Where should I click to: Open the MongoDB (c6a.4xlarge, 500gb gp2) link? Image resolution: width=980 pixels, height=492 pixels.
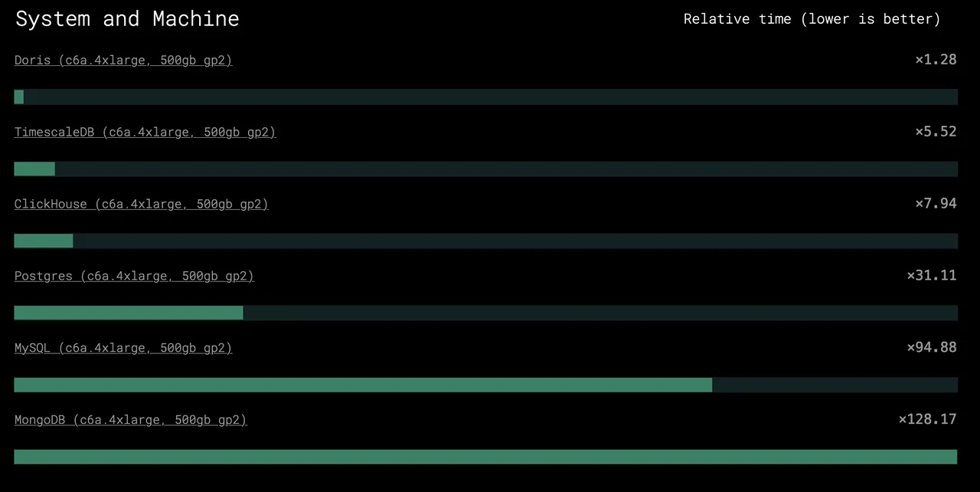[x=131, y=421]
